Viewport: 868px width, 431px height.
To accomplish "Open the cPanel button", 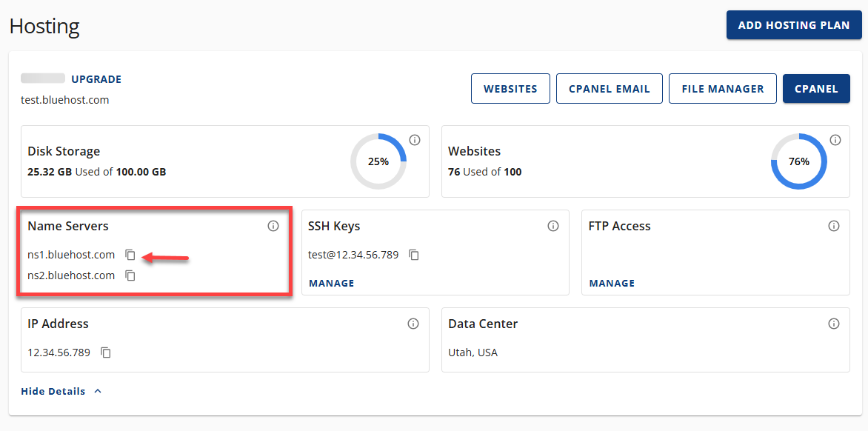I will click(816, 89).
